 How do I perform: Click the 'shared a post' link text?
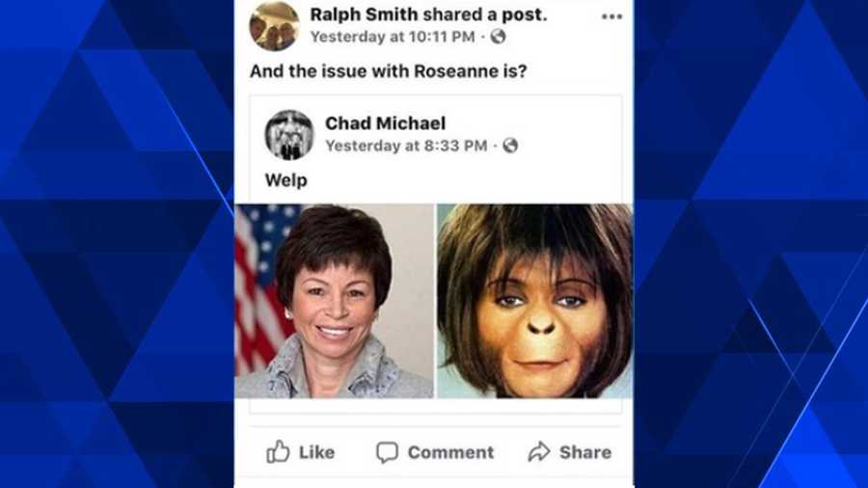click(x=482, y=14)
